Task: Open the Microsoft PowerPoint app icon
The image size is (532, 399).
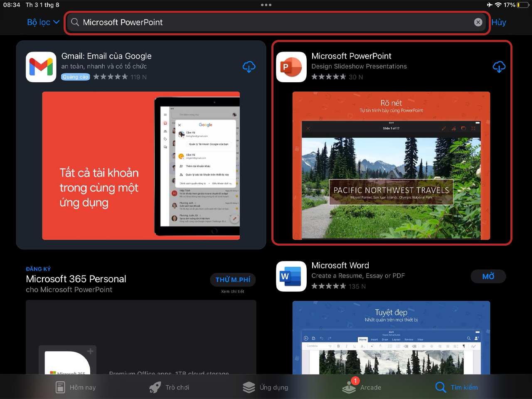Action: pyautogui.click(x=291, y=67)
